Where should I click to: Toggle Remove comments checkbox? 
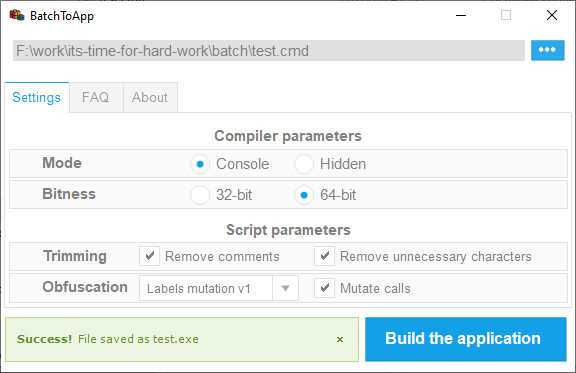150,256
